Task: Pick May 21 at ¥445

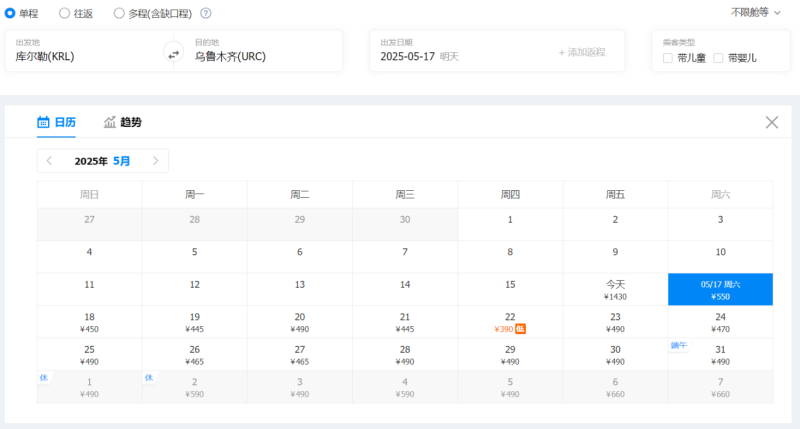Action: [x=405, y=322]
